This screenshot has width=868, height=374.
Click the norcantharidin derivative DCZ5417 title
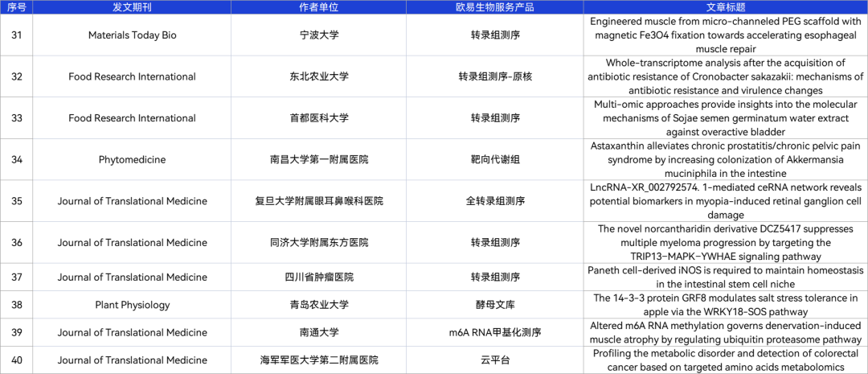[x=726, y=243]
